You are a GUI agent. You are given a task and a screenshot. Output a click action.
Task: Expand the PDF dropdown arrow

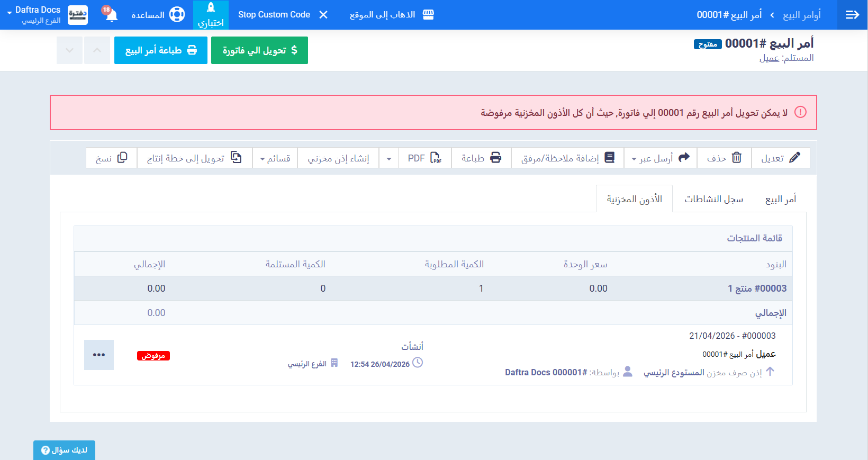[389, 158]
